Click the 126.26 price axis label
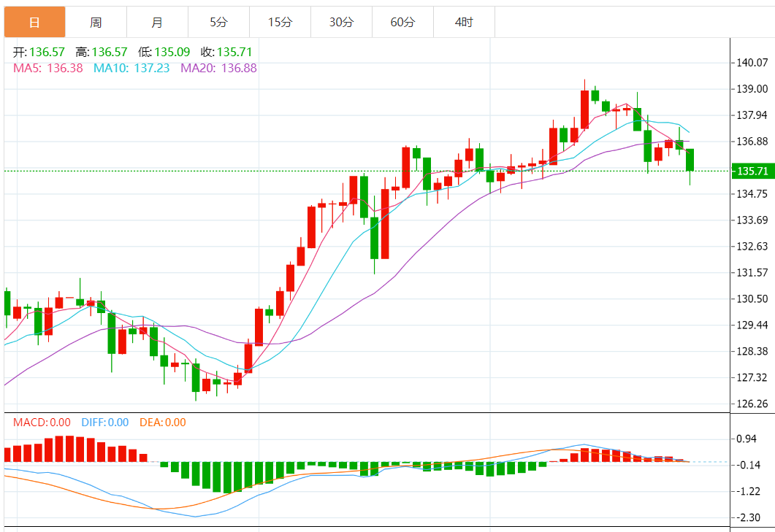775x532 pixels. [752, 404]
